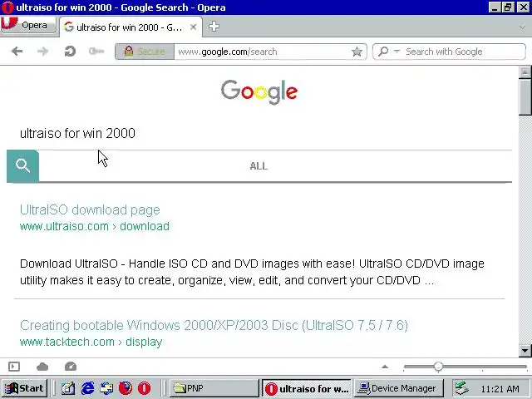Click the Show Desktop quick launch icon
Image resolution: width=532 pixels, height=399 pixels.
point(68,388)
